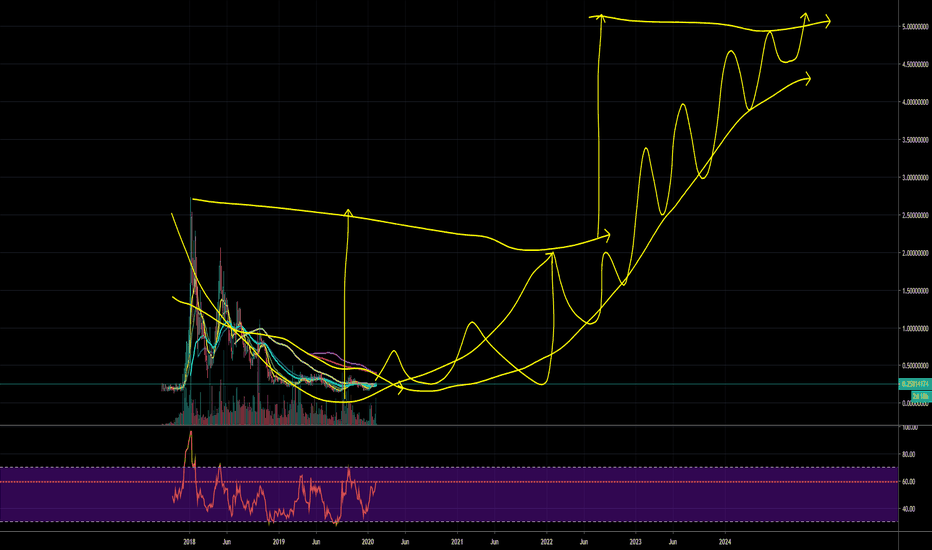Click the 1.00000000 price axis label
932x550 pixels.
[x=915, y=328]
